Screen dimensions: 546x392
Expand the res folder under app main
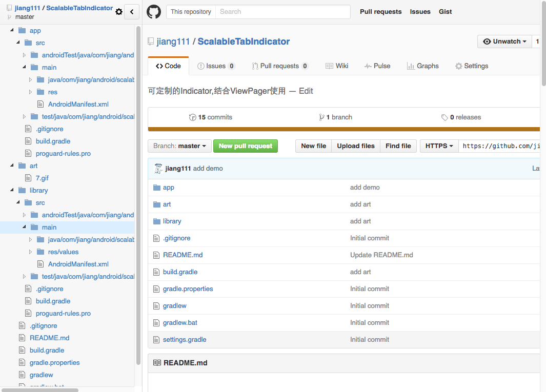pyautogui.click(x=30, y=92)
